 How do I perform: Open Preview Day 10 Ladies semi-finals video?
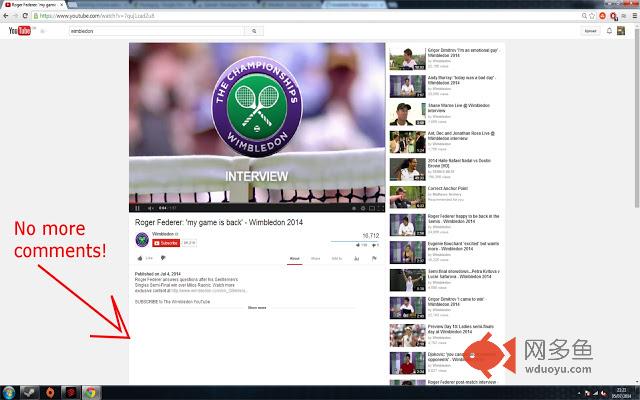(x=445, y=335)
